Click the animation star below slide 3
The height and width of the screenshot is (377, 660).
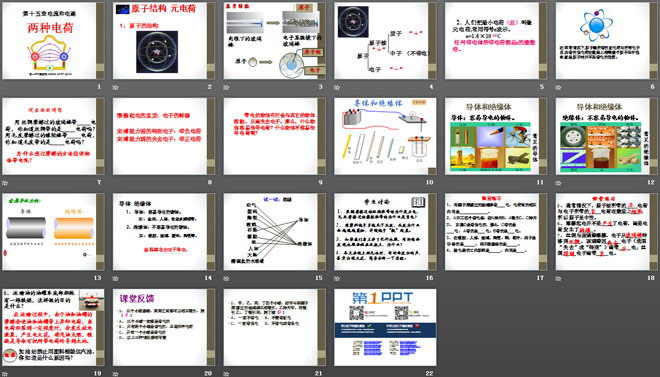pyautogui.click(x=226, y=88)
